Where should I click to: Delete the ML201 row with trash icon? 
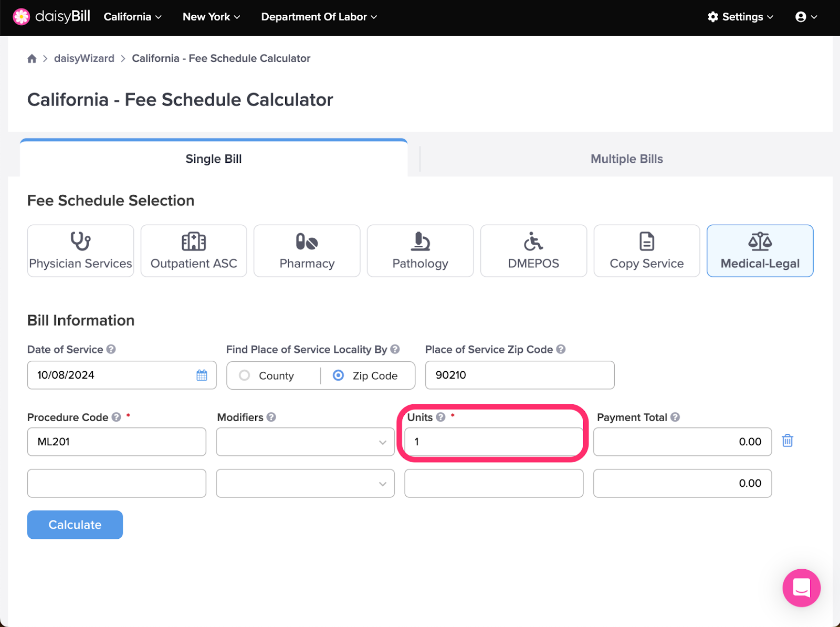pos(787,441)
